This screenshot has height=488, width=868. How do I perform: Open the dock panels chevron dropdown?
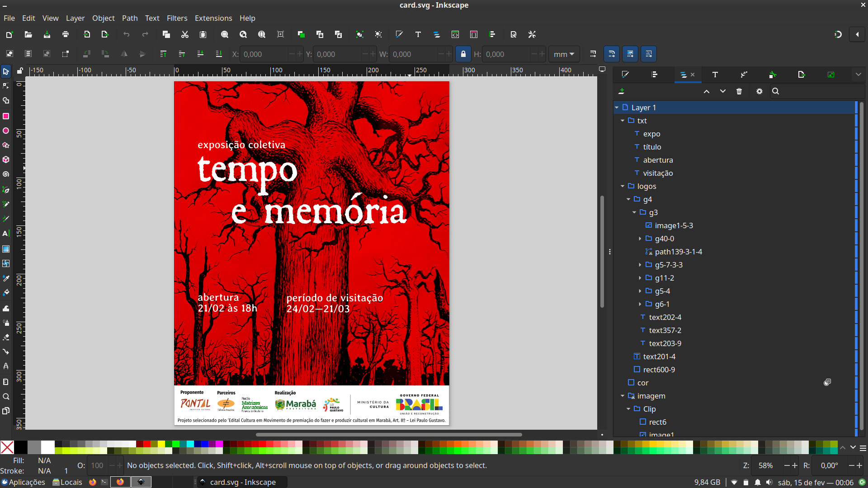tap(858, 75)
